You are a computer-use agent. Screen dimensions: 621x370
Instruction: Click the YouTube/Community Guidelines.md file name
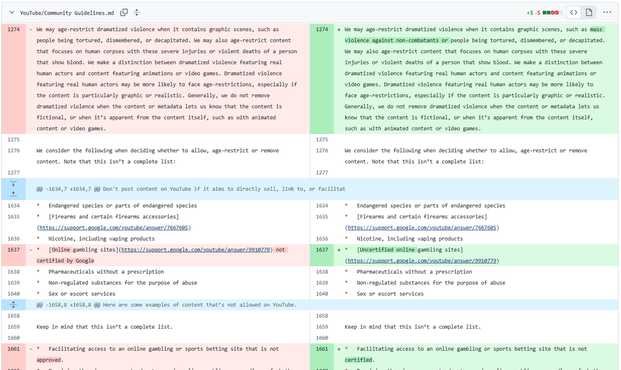click(x=67, y=13)
